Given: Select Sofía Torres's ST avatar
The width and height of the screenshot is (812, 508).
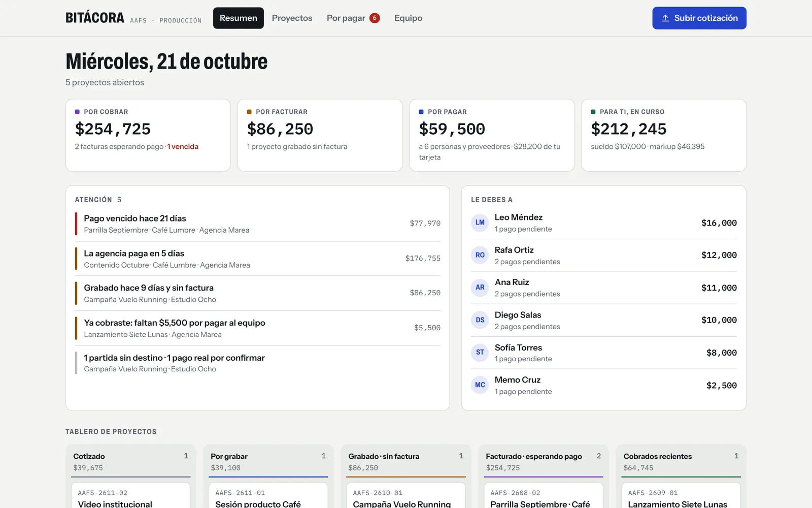Looking at the screenshot, I should pyautogui.click(x=480, y=353).
